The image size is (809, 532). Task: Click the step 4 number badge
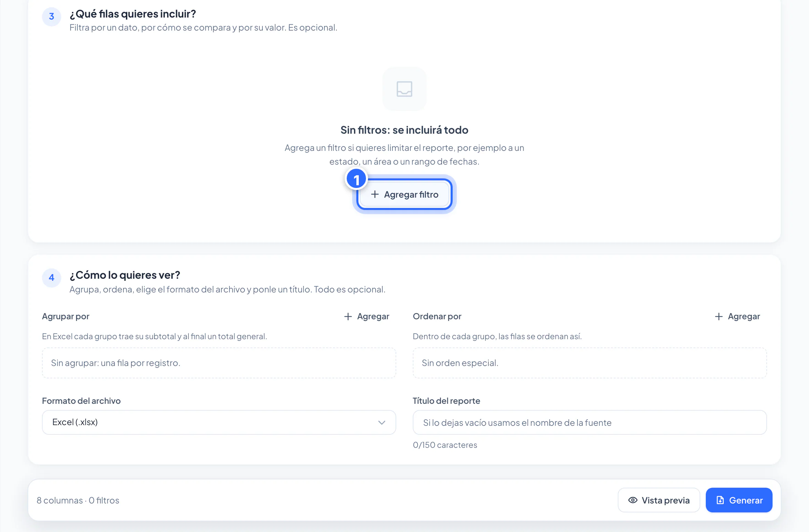52,278
